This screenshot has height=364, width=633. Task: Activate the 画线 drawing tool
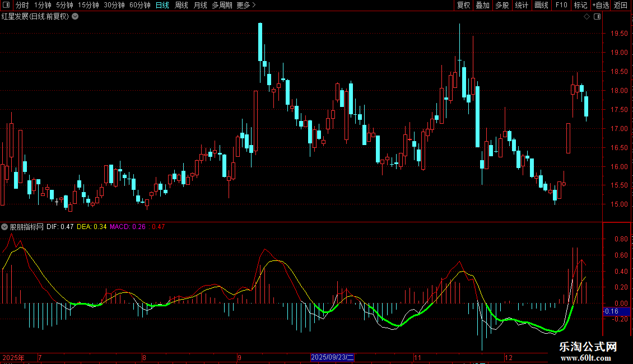coord(541,5)
